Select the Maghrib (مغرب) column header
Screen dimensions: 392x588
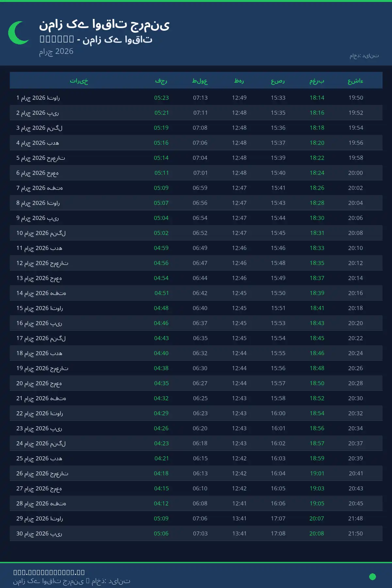pos(317,81)
